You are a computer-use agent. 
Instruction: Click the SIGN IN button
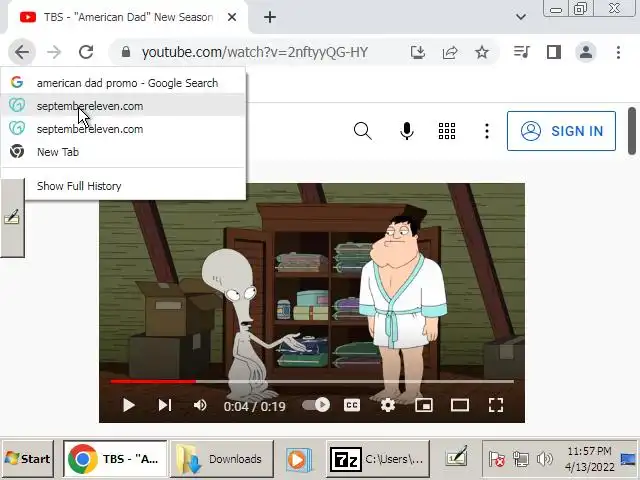561,131
